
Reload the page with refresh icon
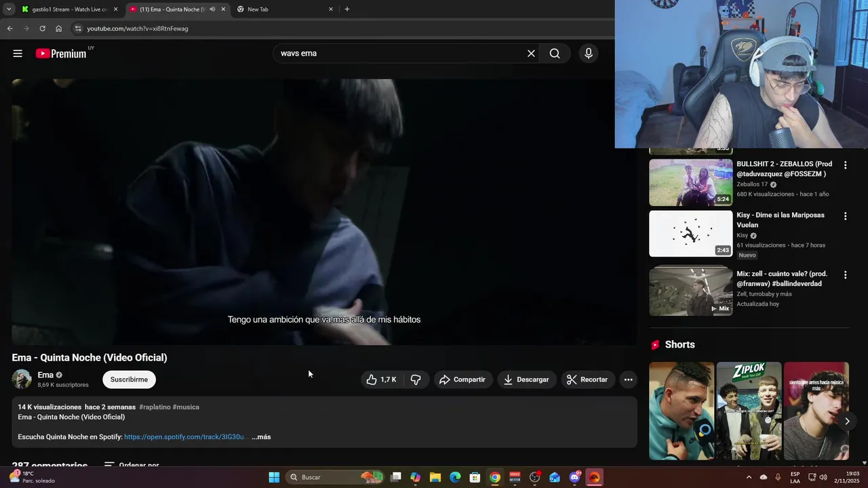42,28
